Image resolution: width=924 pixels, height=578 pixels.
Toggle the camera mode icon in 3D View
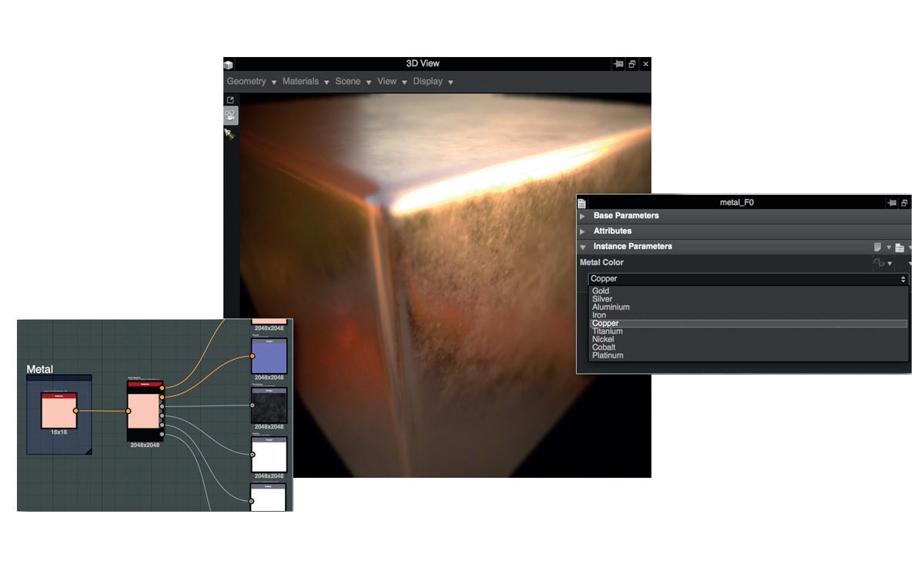tap(230, 116)
